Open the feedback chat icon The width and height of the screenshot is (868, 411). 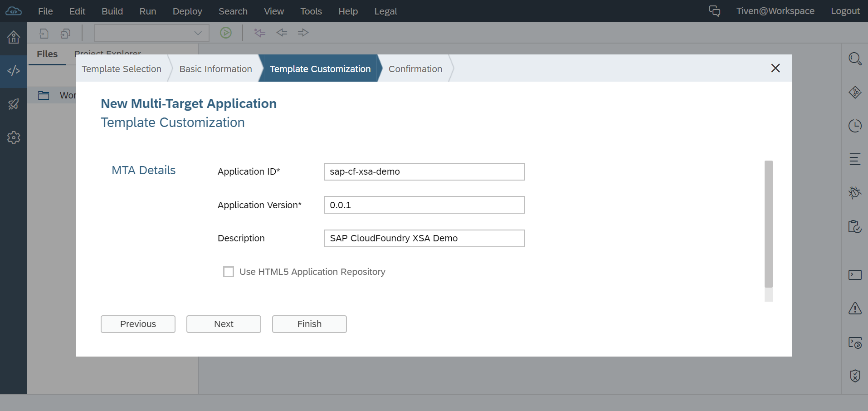click(x=715, y=11)
